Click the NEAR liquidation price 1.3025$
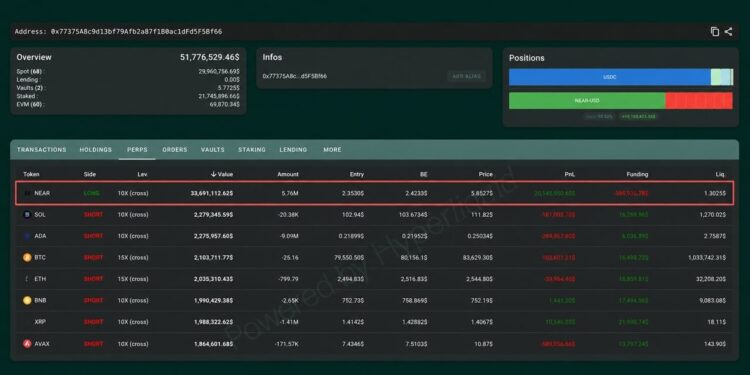The height and width of the screenshot is (375, 750). point(714,193)
